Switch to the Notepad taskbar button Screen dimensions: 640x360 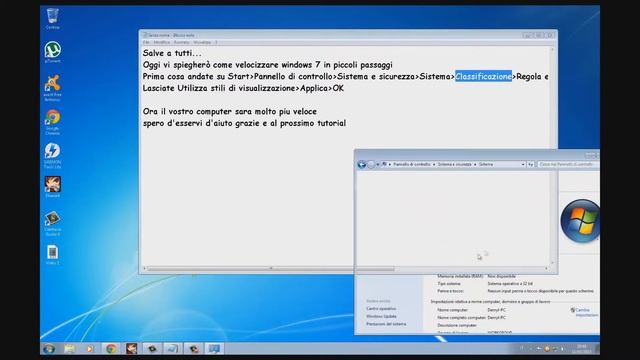[173, 349]
